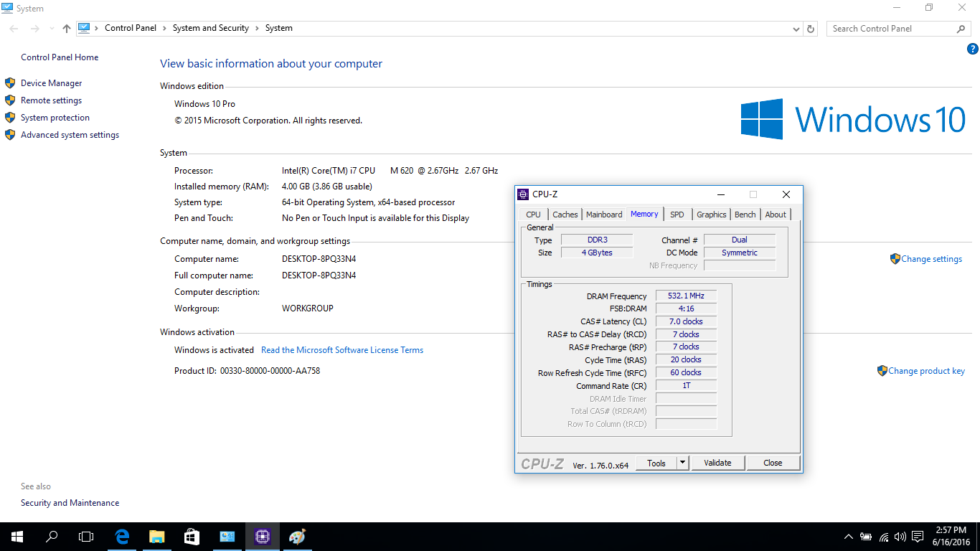The image size is (980, 551).
Task: Click the Command Rate value 1T
Action: (686, 386)
